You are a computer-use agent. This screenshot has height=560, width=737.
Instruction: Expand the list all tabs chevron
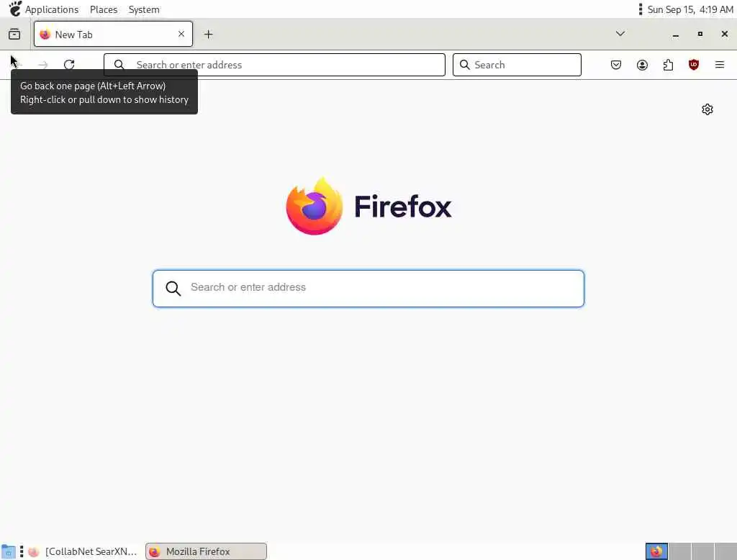(x=620, y=34)
